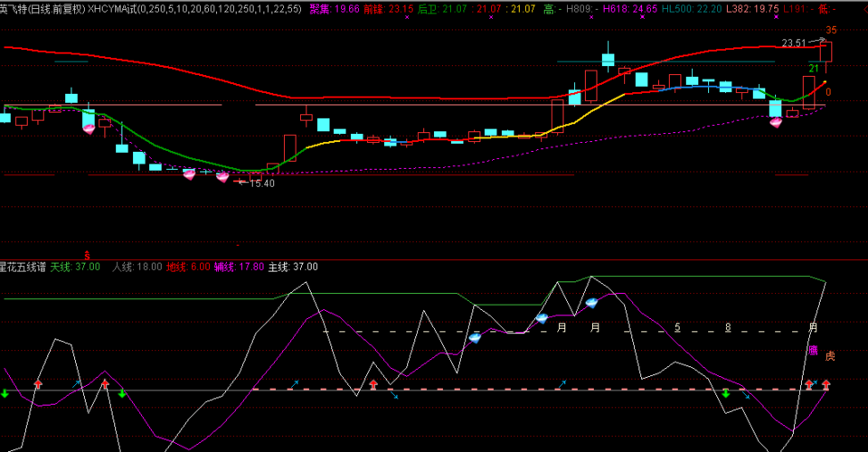868x452 pixels.
Task: Click the pink diamond under the last cyan candle
Action: pos(776,123)
